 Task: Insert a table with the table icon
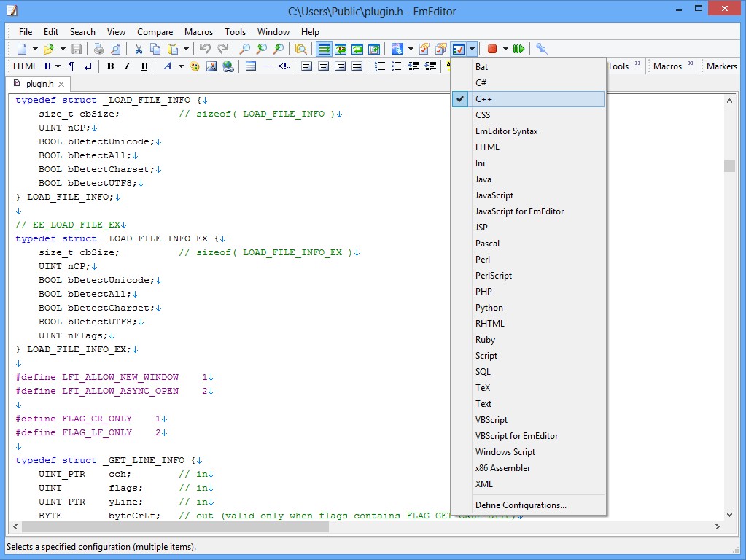tap(251, 66)
